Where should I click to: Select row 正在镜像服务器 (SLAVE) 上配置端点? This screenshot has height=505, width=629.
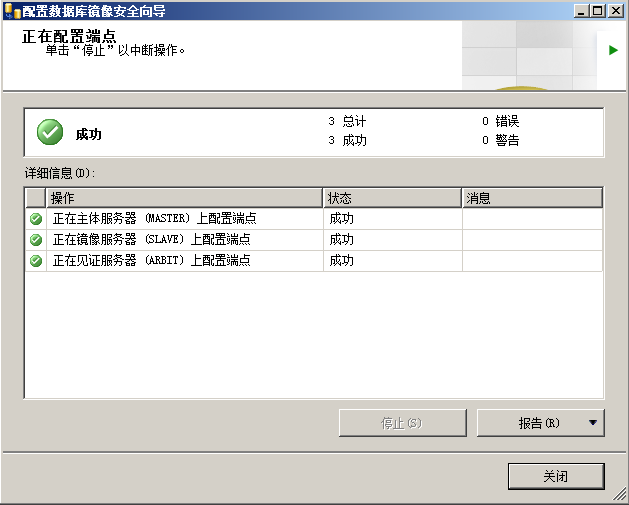coord(314,240)
